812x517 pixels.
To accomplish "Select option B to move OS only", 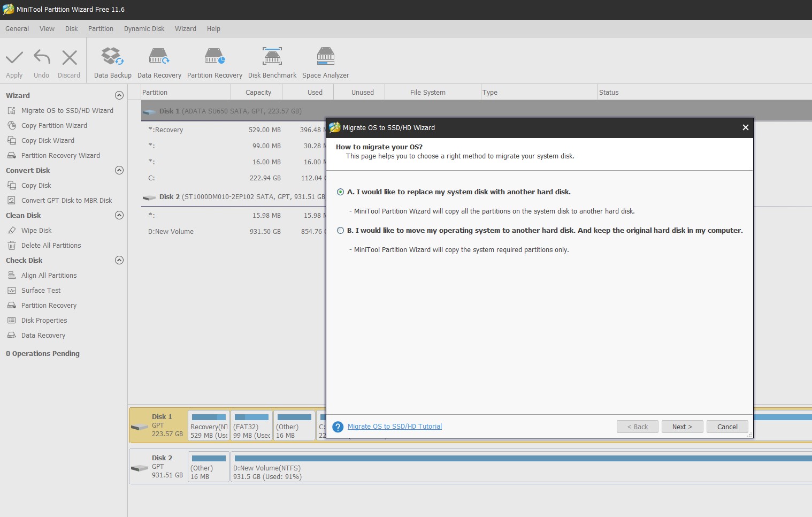I will click(x=340, y=230).
